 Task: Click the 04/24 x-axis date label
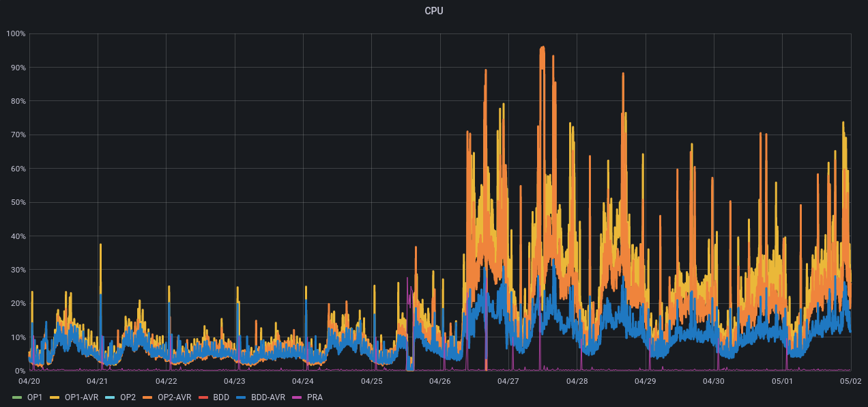point(303,381)
